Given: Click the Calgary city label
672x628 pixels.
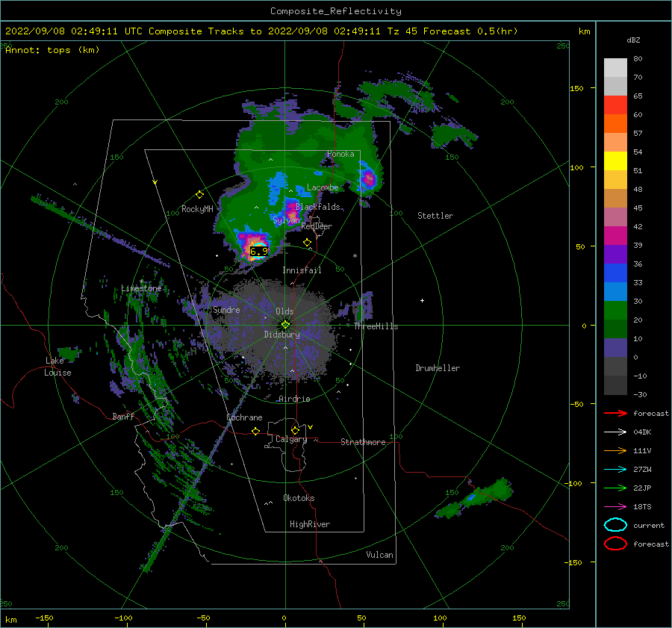Looking at the screenshot, I should click(291, 439).
